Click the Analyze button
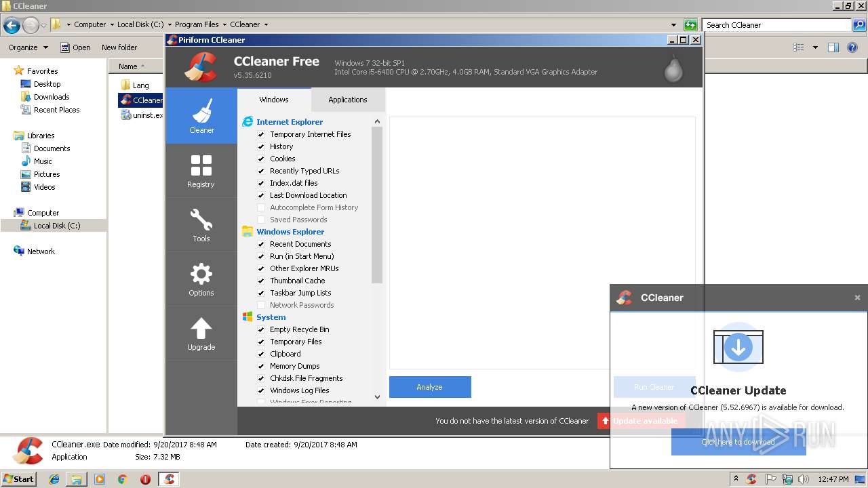This screenshot has width=868, height=488. 430,387
